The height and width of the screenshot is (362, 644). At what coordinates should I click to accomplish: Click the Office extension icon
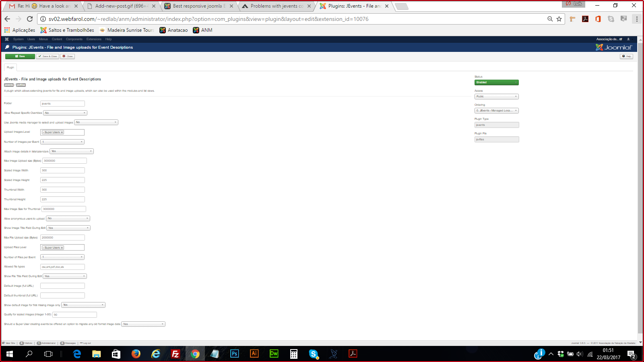598,19
